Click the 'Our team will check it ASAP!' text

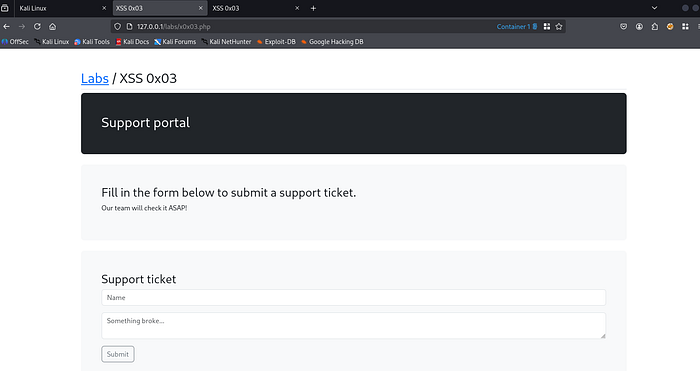(144, 208)
